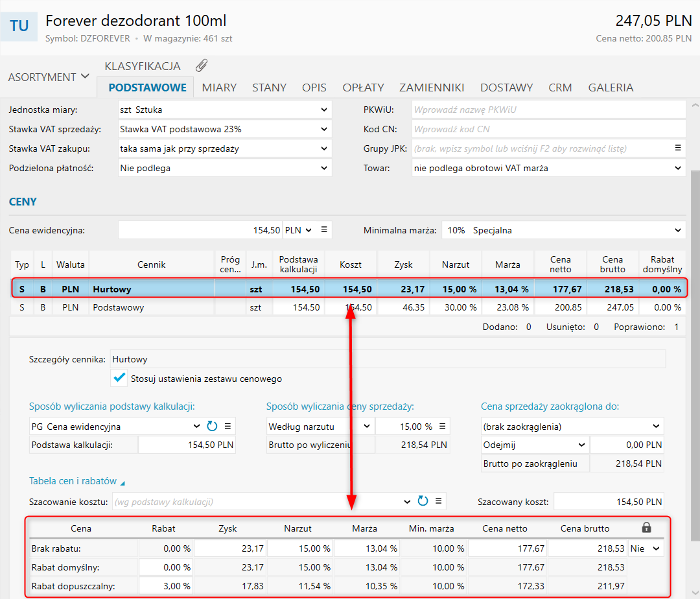Select the Podstawowy price list row
The width and height of the screenshot is (700, 599).
point(349,307)
